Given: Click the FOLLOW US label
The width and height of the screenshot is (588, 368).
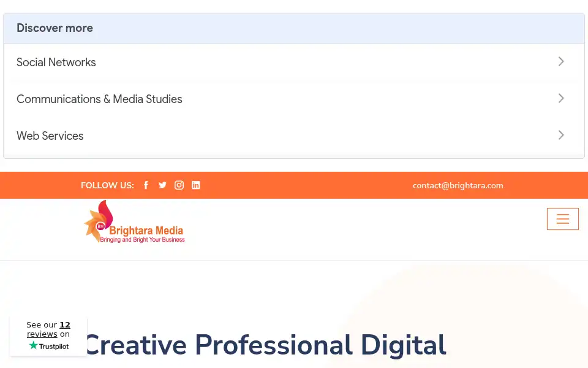Looking at the screenshot, I should click(x=107, y=185).
